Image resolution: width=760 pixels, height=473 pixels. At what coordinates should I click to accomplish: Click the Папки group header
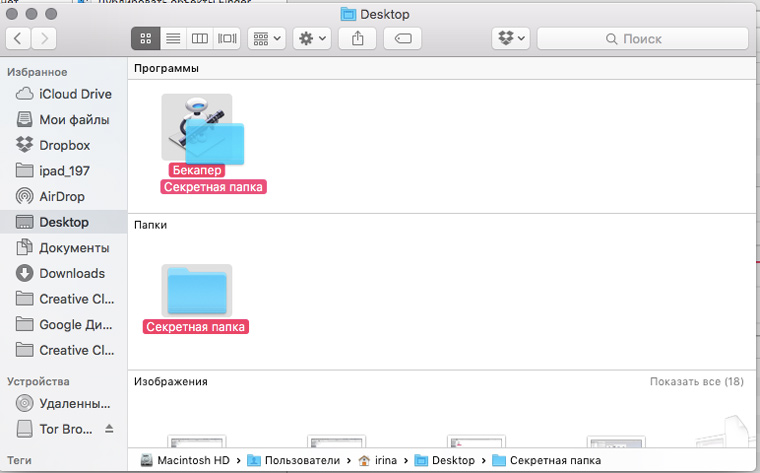pos(150,225)
